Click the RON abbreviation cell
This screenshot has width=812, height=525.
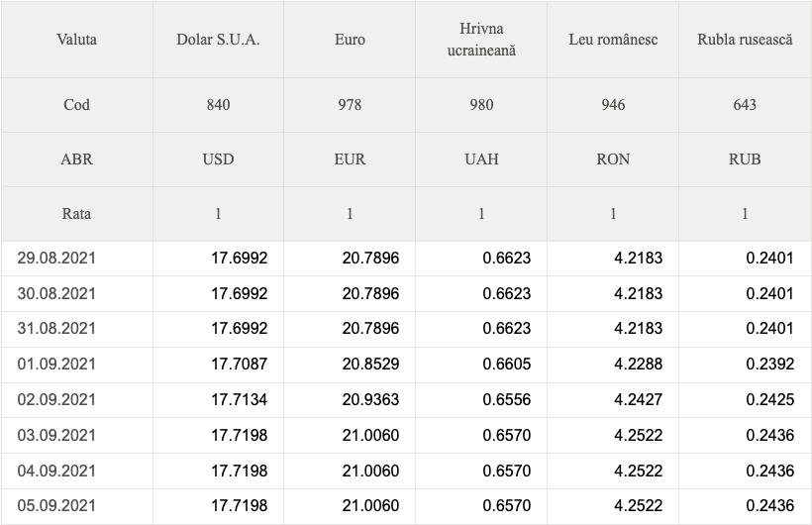point(613,158)
